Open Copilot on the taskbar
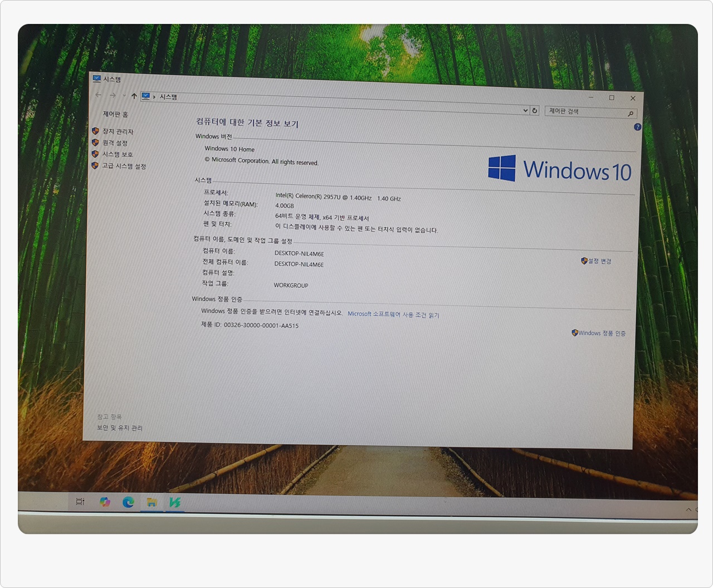This screenshot has height=588, width=713. pos(105,502)
